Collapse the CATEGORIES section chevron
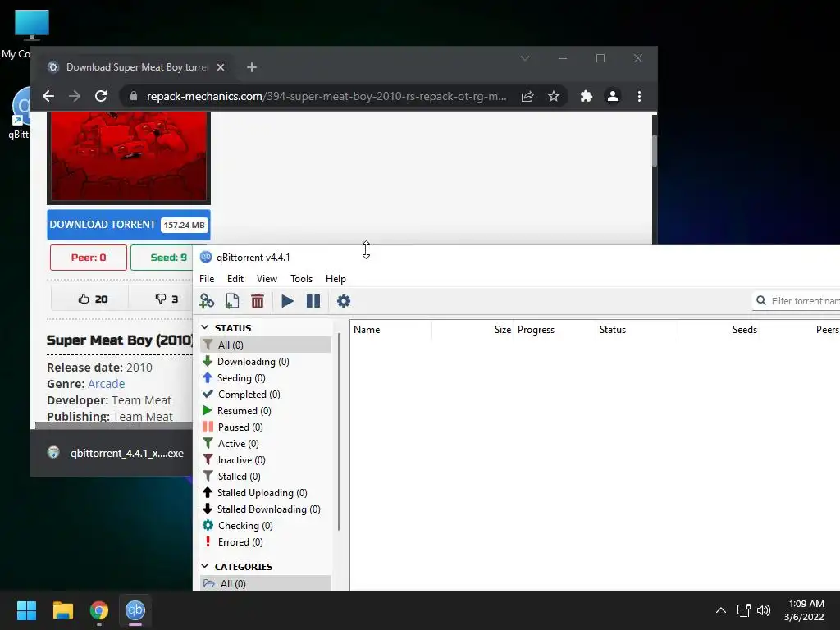This screenshot has height=630, width=840. (x=204, y=566)
